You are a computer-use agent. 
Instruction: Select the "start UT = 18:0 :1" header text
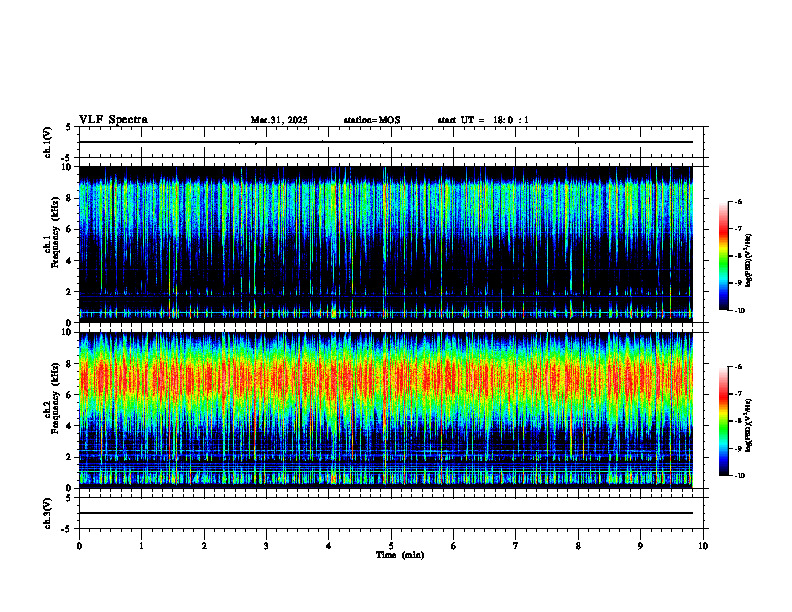[x=483, y=120]
